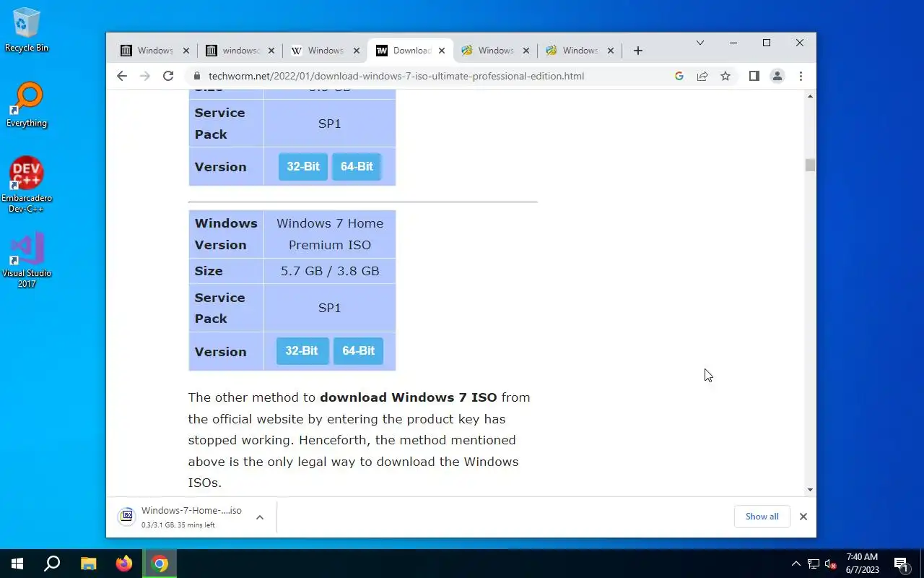
Task: Share this page via share icon
Action: (x=702, y=76)
